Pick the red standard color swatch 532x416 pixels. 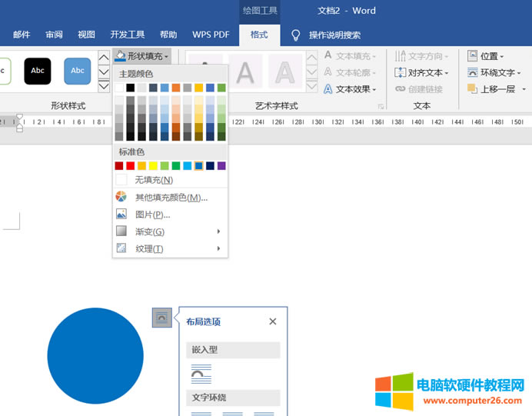tap(131, 165)
